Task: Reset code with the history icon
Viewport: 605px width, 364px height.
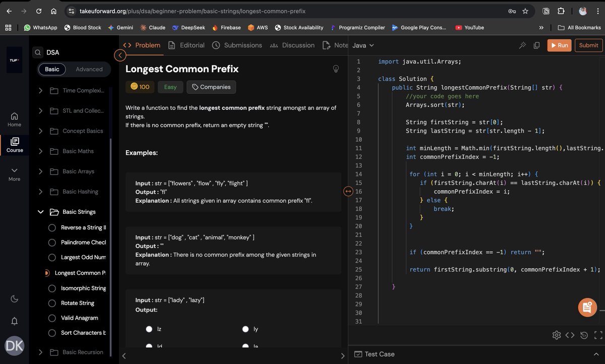Action: pyautogui.click(x=584, y=335)
